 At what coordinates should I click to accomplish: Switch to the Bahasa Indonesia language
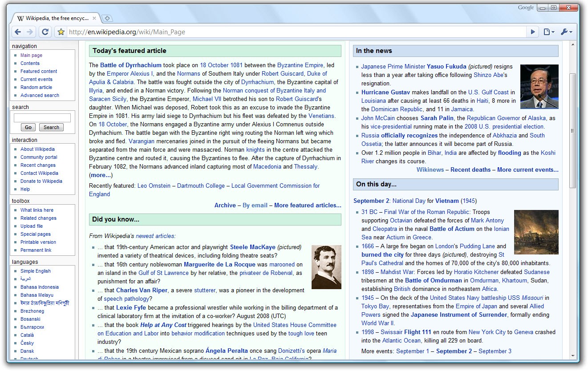click(x=40, y=287)
